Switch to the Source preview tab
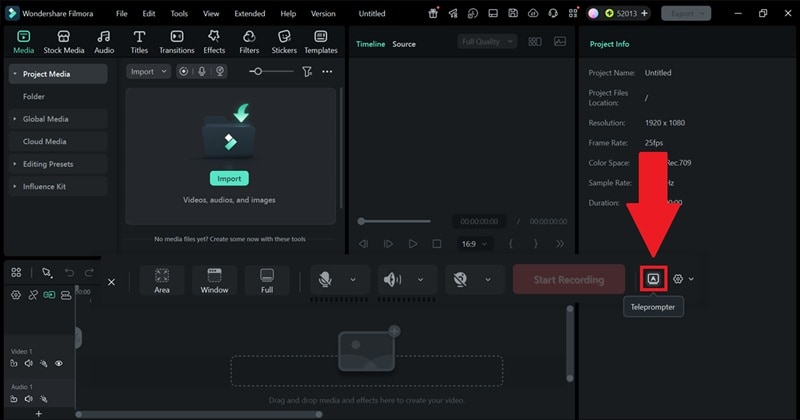 point(404,44)
